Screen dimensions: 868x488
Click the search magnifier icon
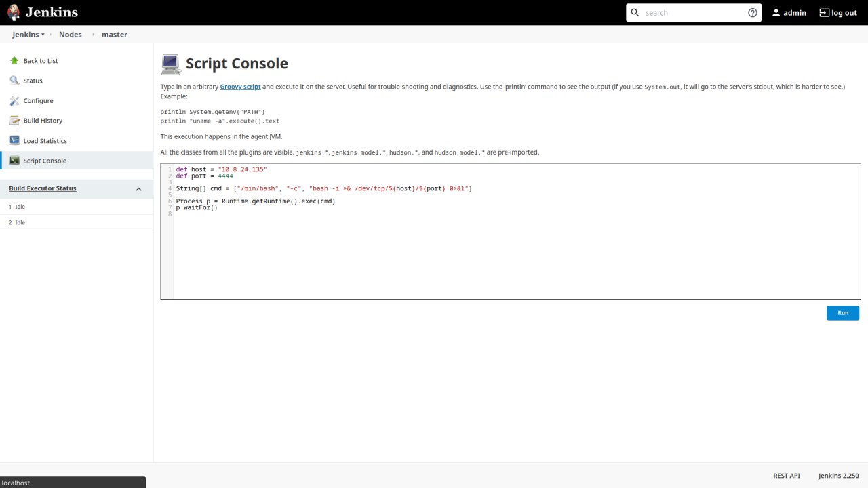coord(635,12)
